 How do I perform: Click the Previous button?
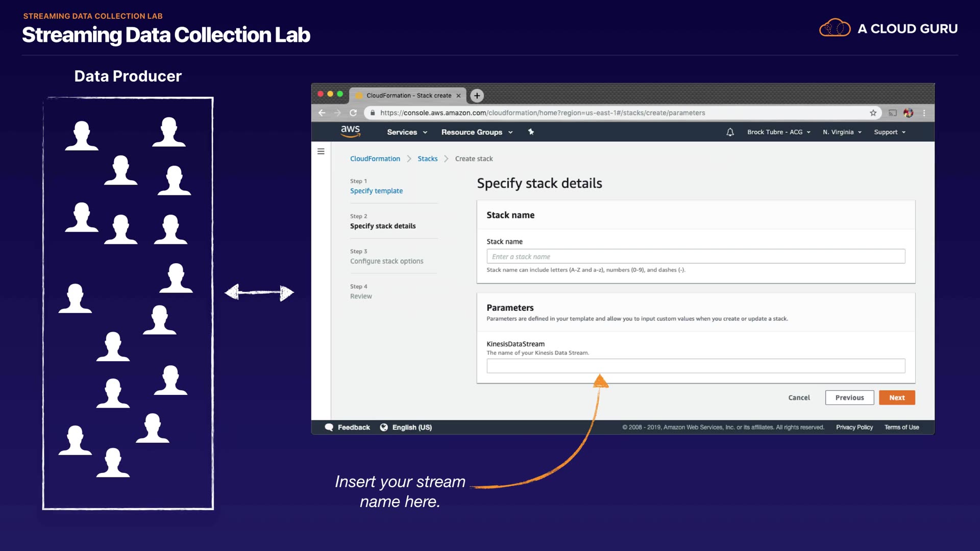[x=849, y=398]
